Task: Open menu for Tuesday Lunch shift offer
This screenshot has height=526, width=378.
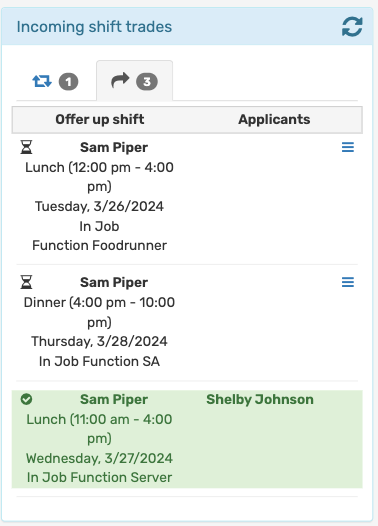Action: coord(348,147)
